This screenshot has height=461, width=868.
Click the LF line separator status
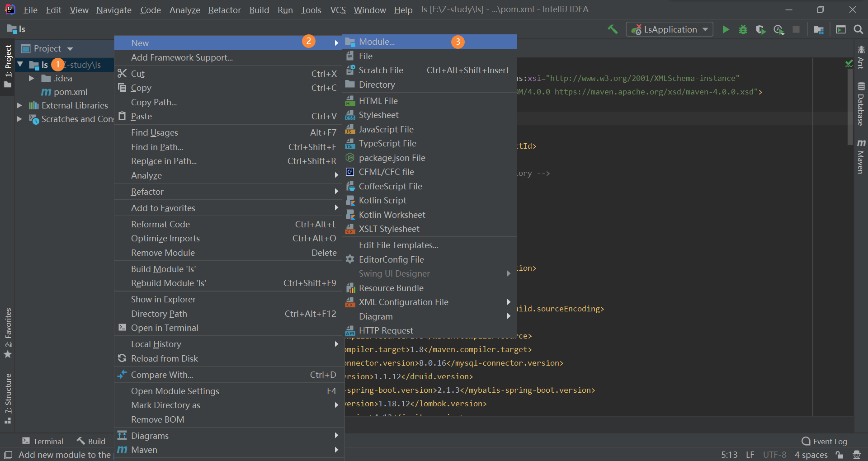750,455
